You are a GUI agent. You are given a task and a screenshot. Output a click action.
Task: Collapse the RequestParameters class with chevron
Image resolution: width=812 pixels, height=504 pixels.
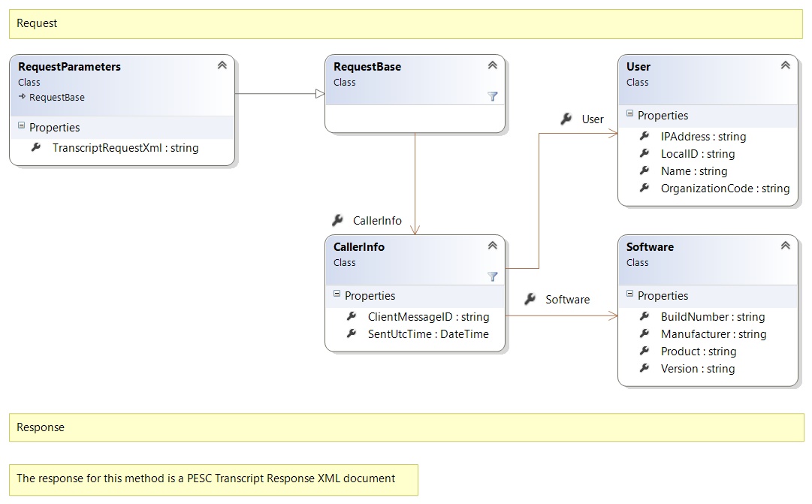(222, 65)
